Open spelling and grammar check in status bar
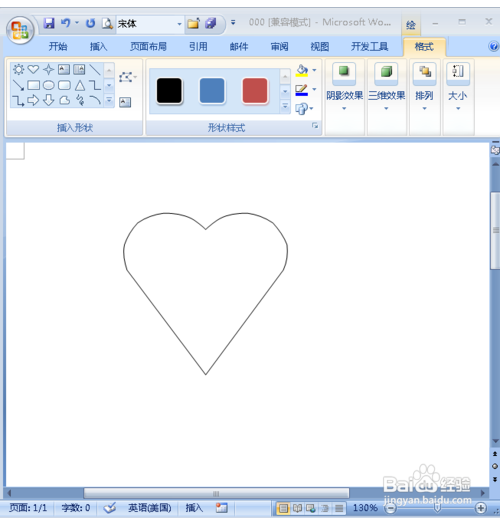Screen dimensions: 500x518 (110, 508)
